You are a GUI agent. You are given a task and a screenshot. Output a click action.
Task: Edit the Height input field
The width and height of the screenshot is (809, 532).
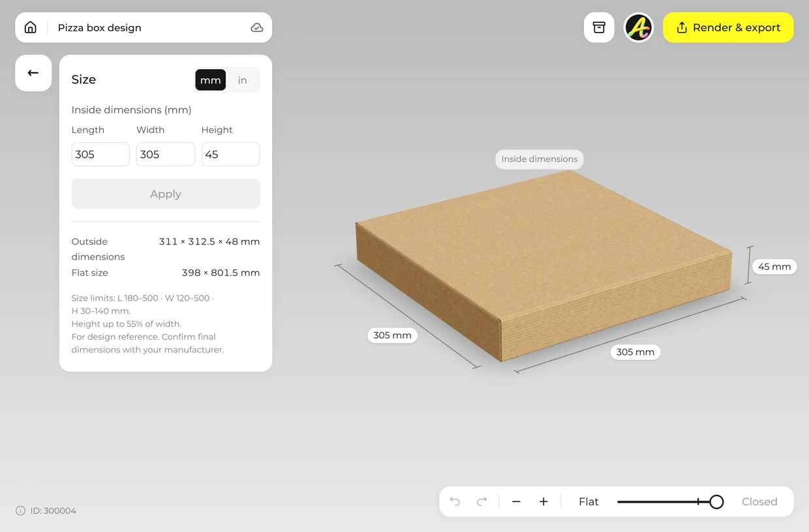click(230, 155)
